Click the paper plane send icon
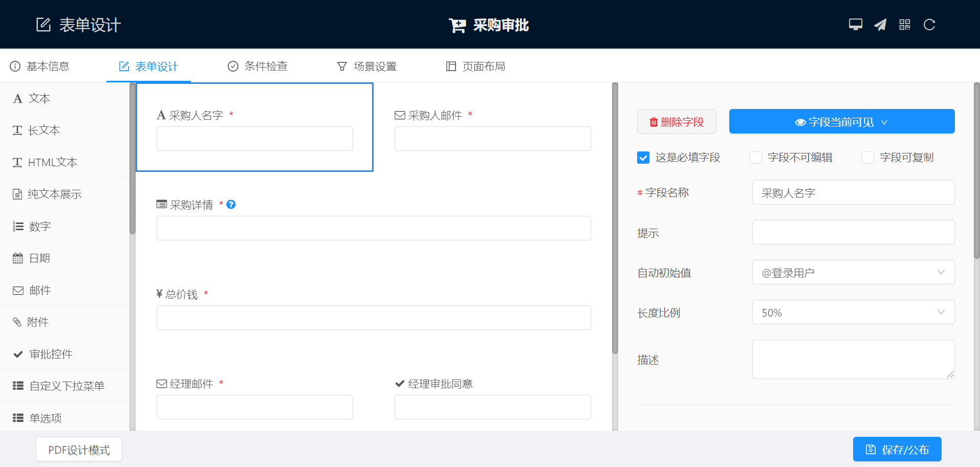 click(x=880, y=25)
